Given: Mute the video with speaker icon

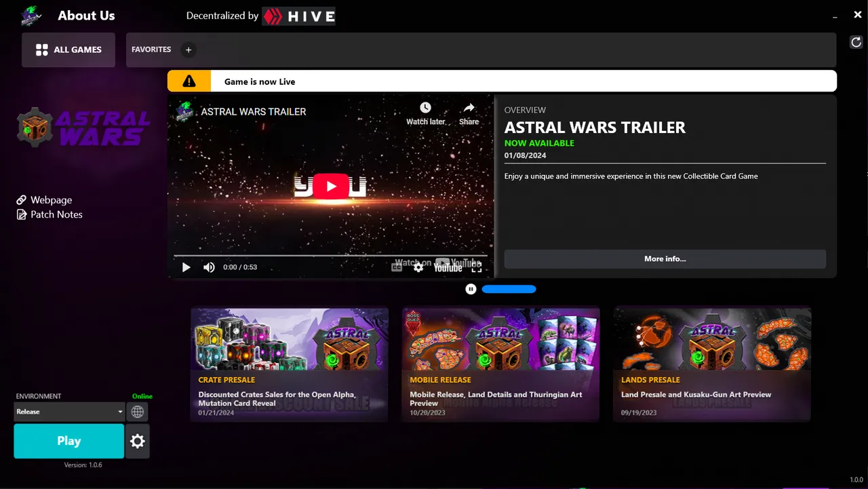Looking at the screenshot, I should tap(209, 267).
